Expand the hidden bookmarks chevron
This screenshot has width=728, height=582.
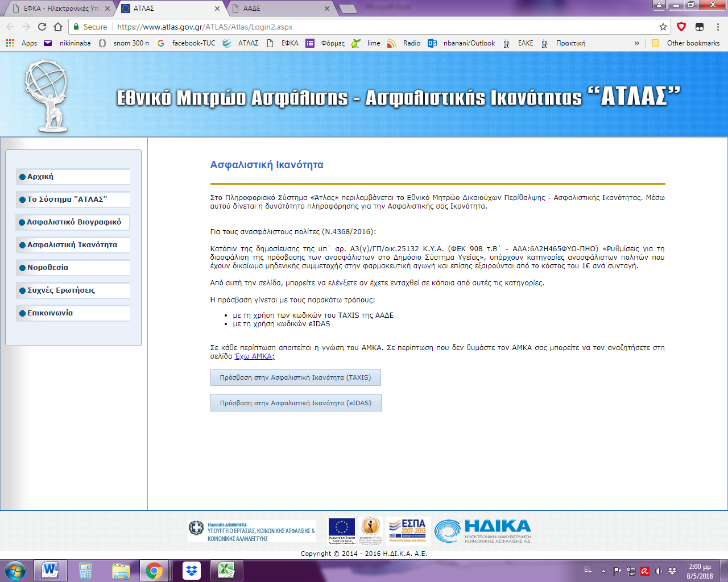click(x=636, y=43)
